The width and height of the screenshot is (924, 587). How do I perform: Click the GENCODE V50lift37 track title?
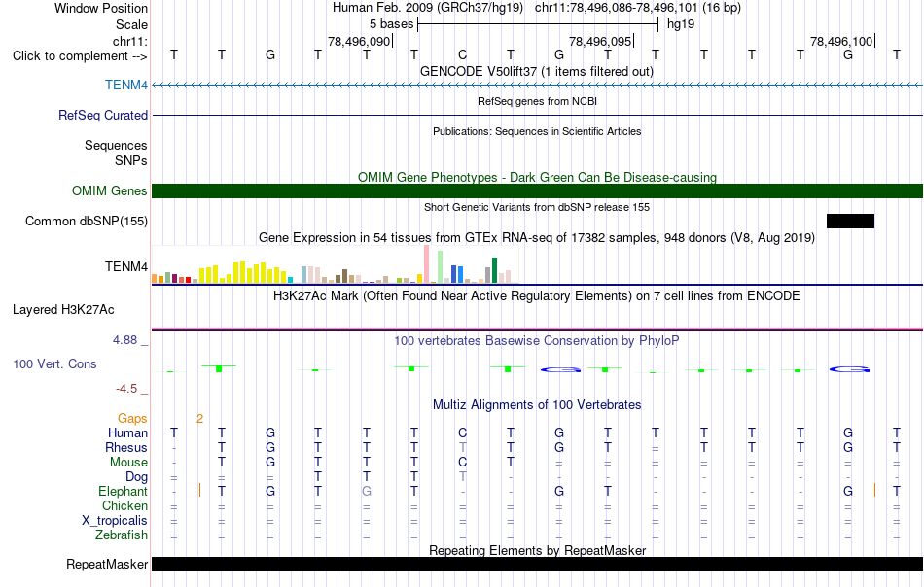coord(537,71)
